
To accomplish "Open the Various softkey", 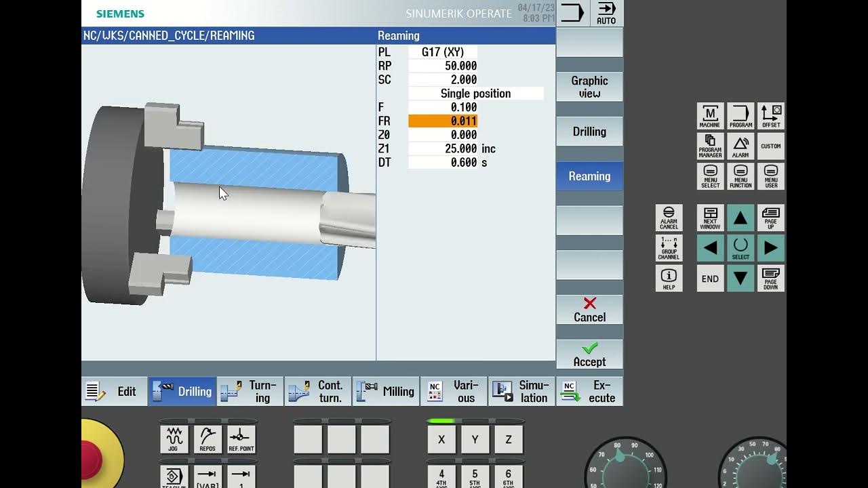I will click(454, 391).
